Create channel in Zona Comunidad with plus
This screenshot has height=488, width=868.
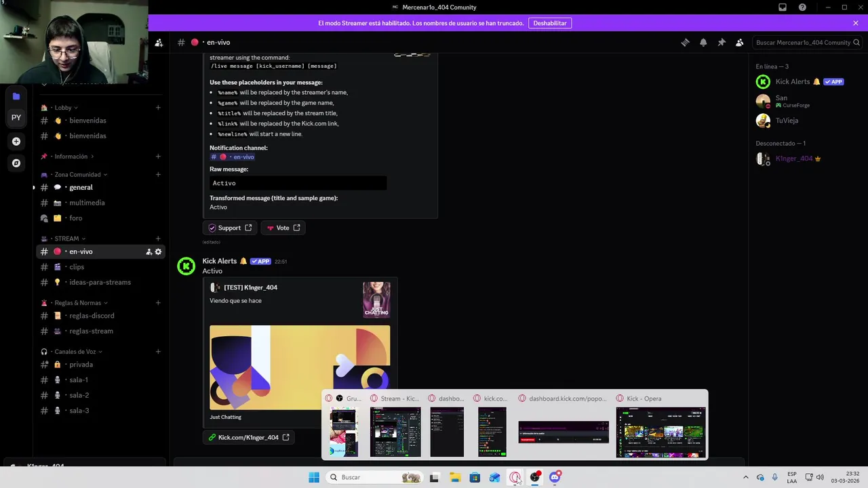pyautogui.click(x=158, y=174)
